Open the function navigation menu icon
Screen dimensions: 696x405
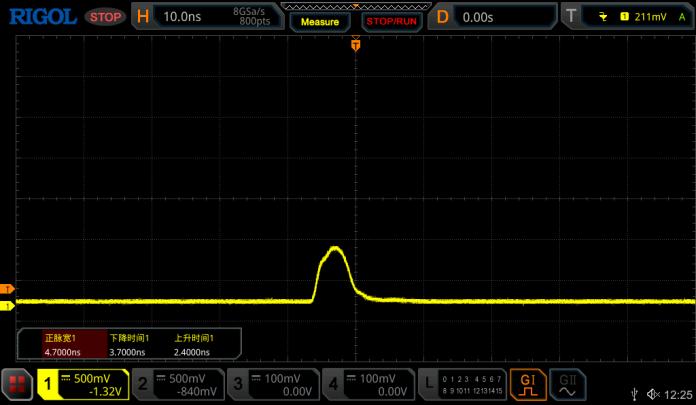click(x=16, y=384)
